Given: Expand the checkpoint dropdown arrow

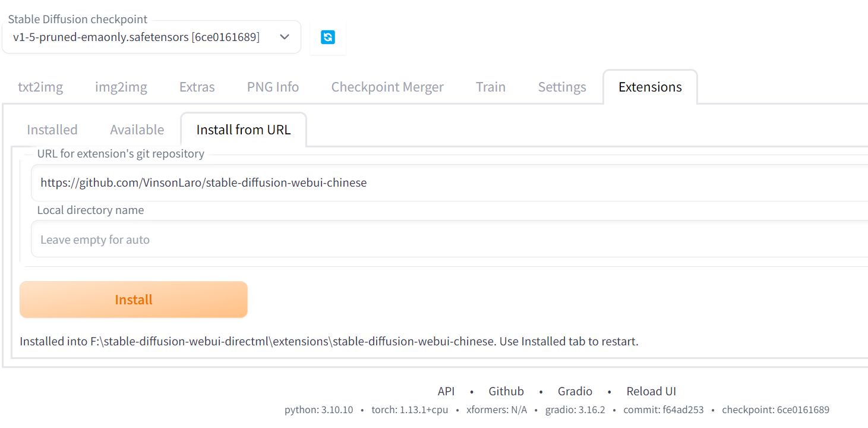Looking at the screenshot, I should (285, 37).
